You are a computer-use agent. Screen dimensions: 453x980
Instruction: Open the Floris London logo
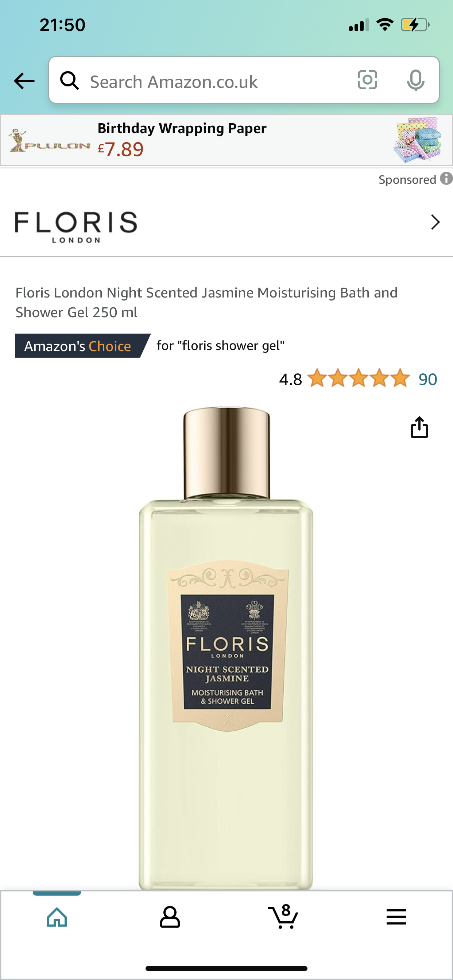(x=76, y=227)
